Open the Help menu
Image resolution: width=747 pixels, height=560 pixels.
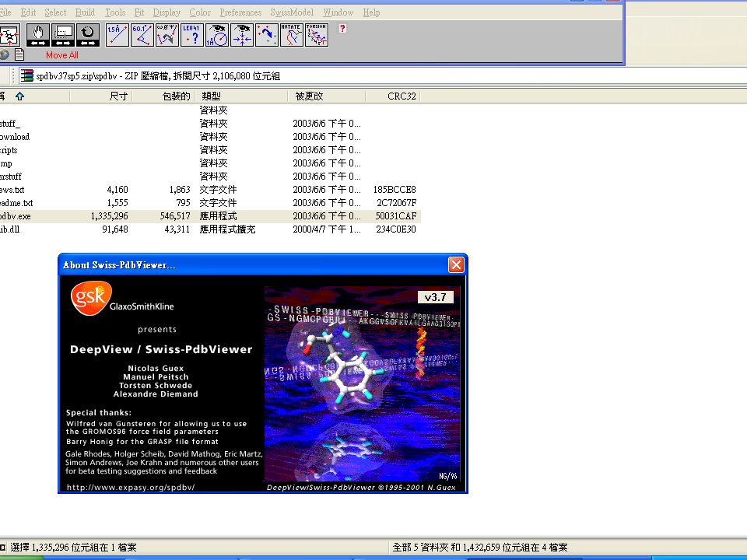pyautogui.click(x=371, y=12)
